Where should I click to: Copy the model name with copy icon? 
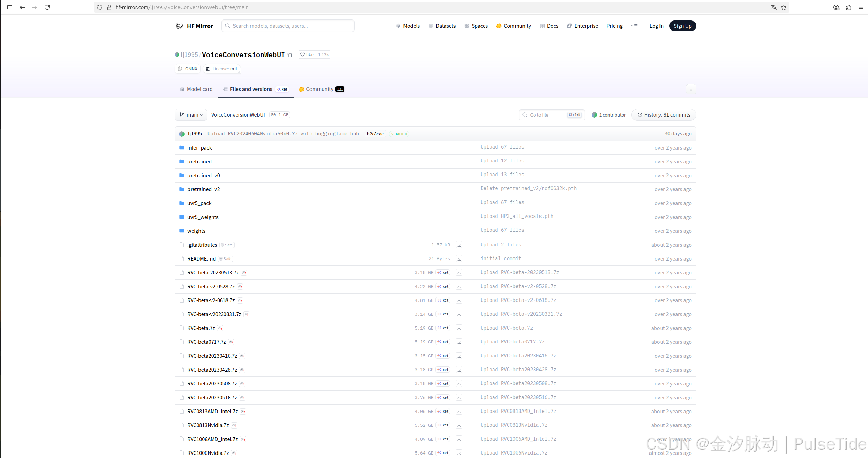[x=290, y=55]
